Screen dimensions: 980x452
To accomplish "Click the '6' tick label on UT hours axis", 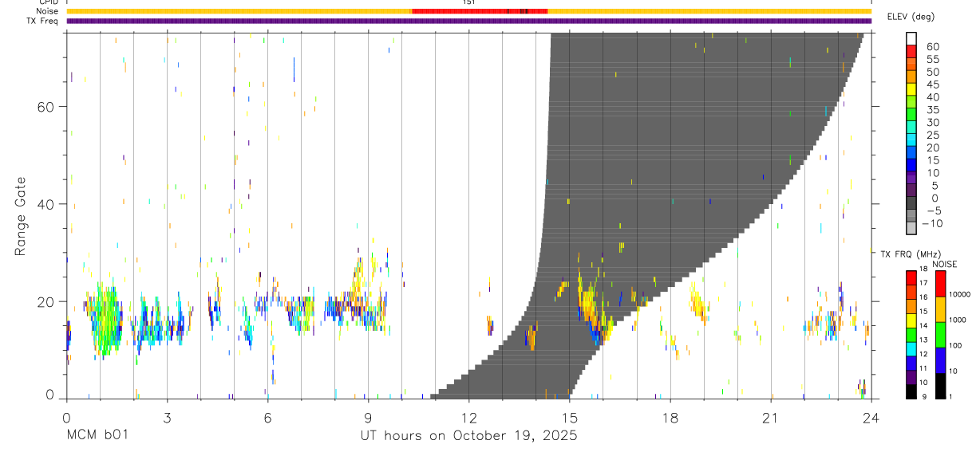I will click(x=267, y=418).
